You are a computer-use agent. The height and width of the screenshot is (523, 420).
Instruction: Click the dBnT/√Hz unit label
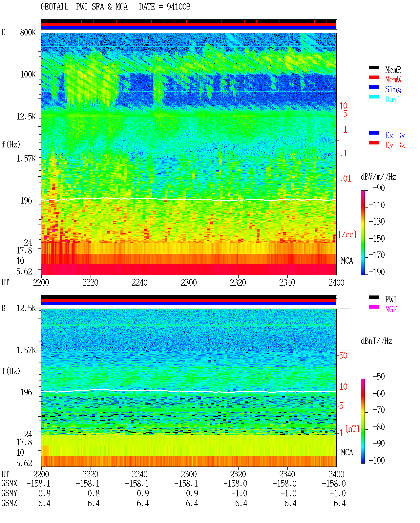(377, 341)
